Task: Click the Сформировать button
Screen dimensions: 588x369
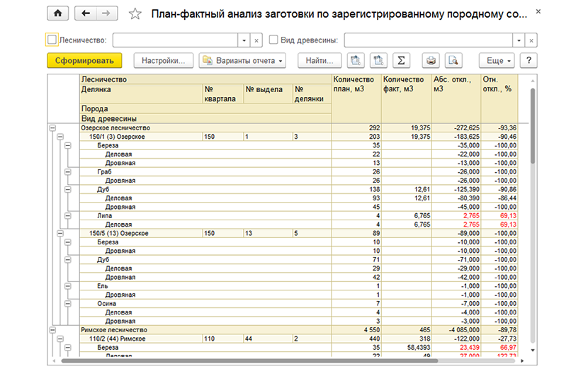Action: pyautogui.click(x=84, y=60)
